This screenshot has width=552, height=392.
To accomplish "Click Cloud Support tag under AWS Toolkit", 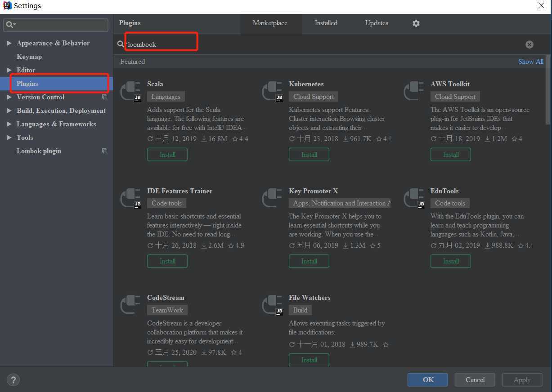I will point(455,97).
